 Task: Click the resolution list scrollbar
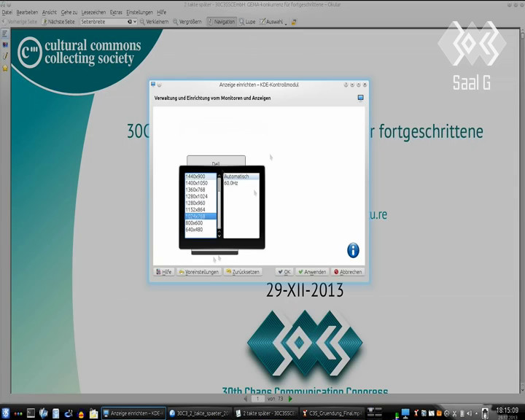tap(219, 203)
